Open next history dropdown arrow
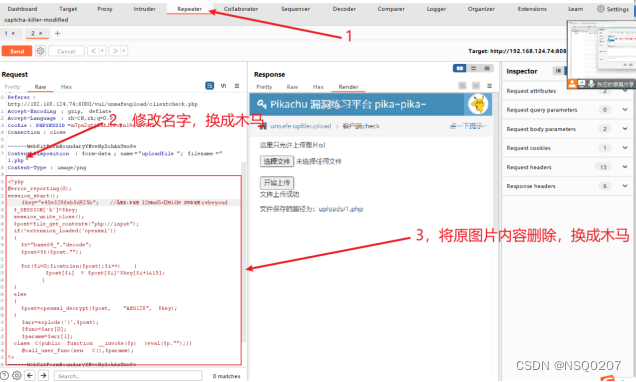 pyautogui.click(x=124, y=51)
